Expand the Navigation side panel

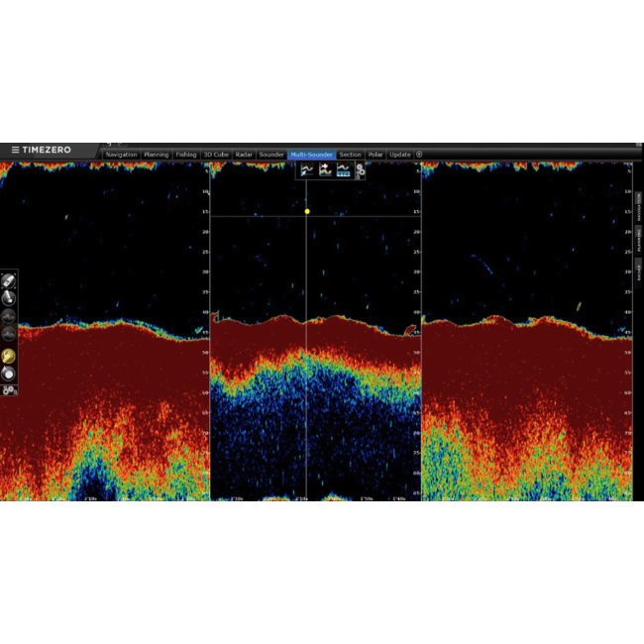(639, 206)
